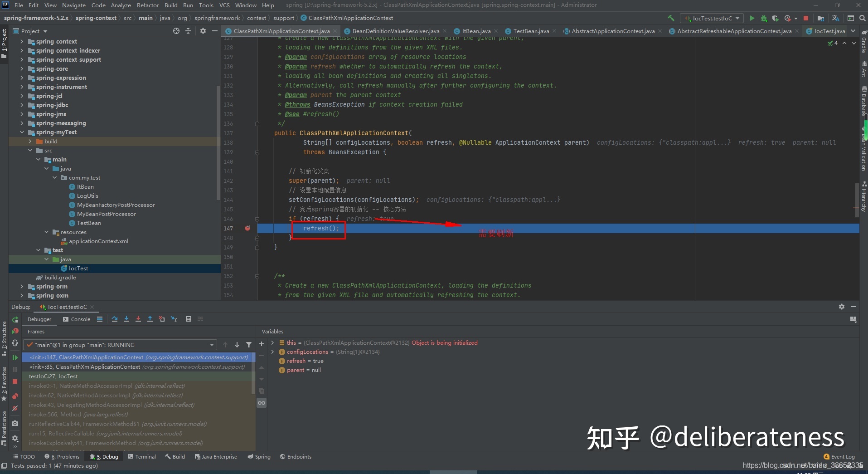This screenshot has width=868, height=474.
Task: Collapse spring-myTest module node
Action: tap(22, 132)
